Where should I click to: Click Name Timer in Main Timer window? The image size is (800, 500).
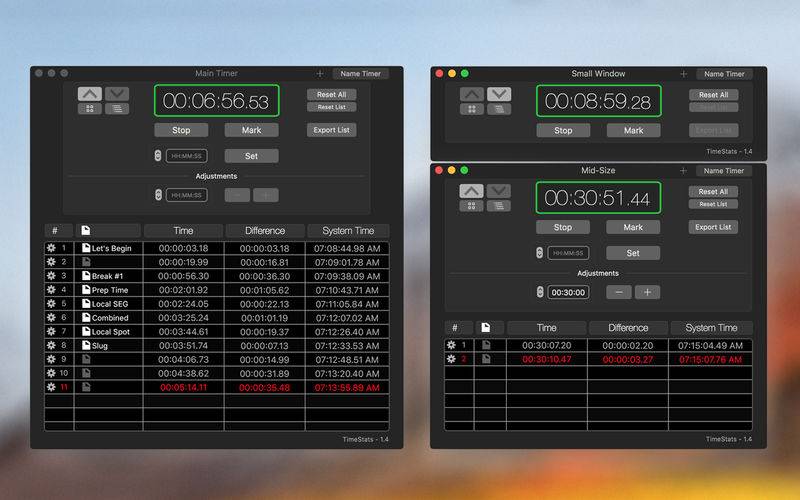click(x=361, y=73)
